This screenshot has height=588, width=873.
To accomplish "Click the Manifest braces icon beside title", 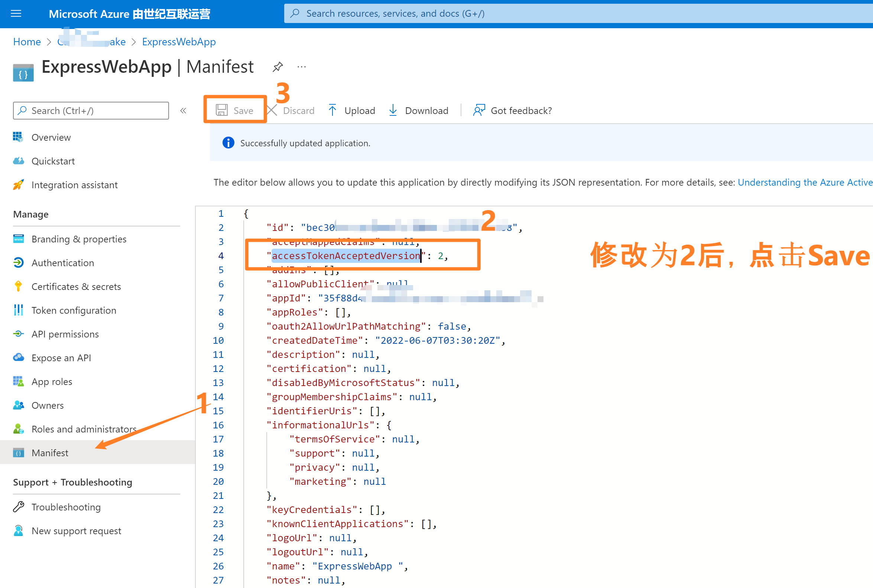I will click(23, 73).
